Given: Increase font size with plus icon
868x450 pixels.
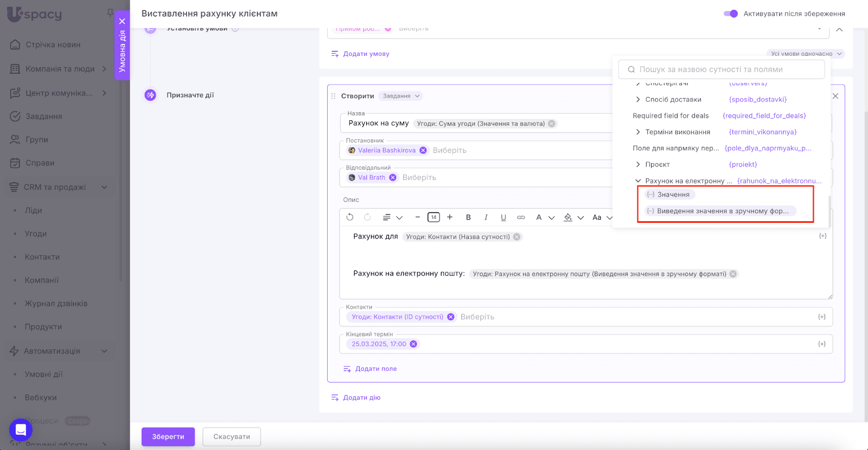Looking at the screenshot, I should coord(450,217).
